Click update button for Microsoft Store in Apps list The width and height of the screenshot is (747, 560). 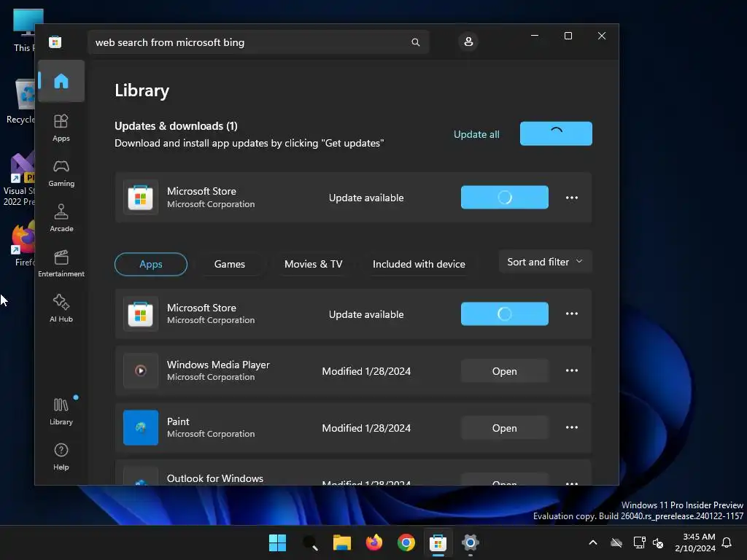[505, 314]
